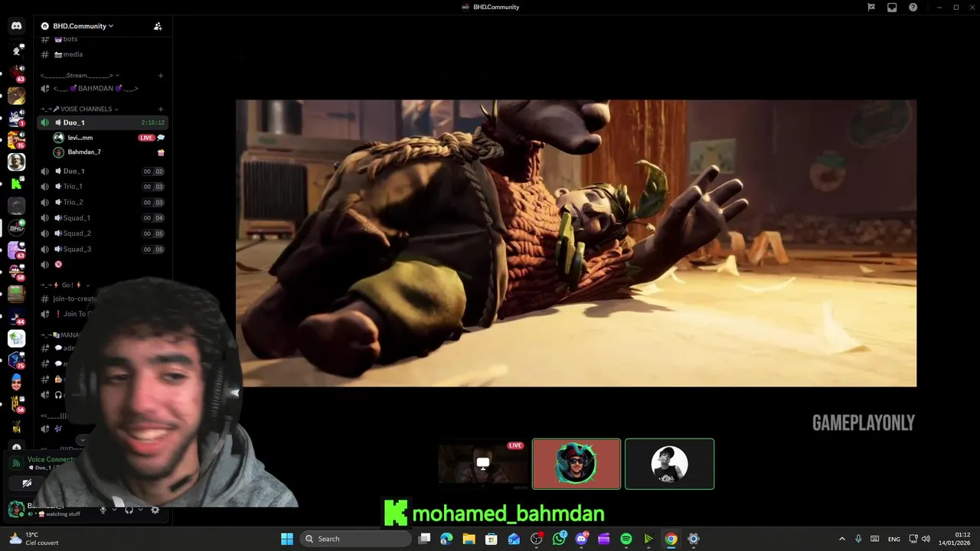This screenshot has width=980, height=551.
Task: Open user settings gear icon
Action: [x=155, y=510]
